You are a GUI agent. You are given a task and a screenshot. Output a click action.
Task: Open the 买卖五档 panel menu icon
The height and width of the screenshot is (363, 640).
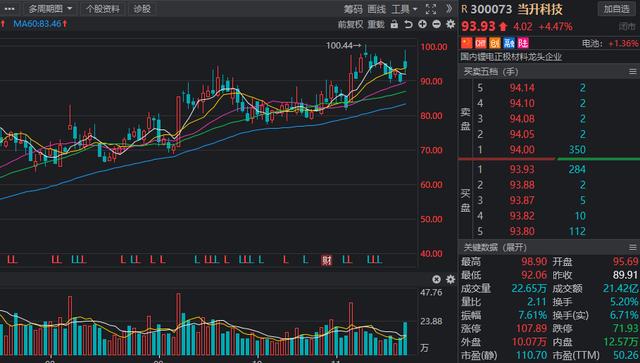click(x=633, y=72)
